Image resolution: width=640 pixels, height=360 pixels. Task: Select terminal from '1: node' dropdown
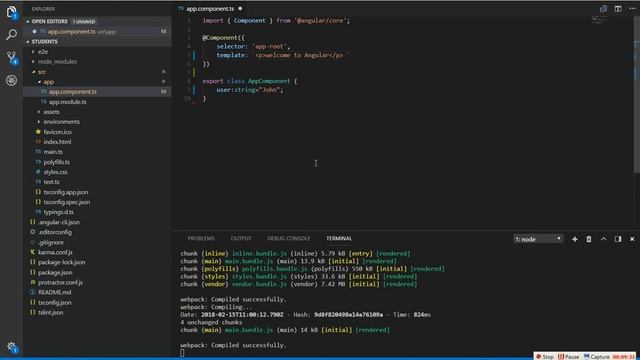click(x=538, y=239)
